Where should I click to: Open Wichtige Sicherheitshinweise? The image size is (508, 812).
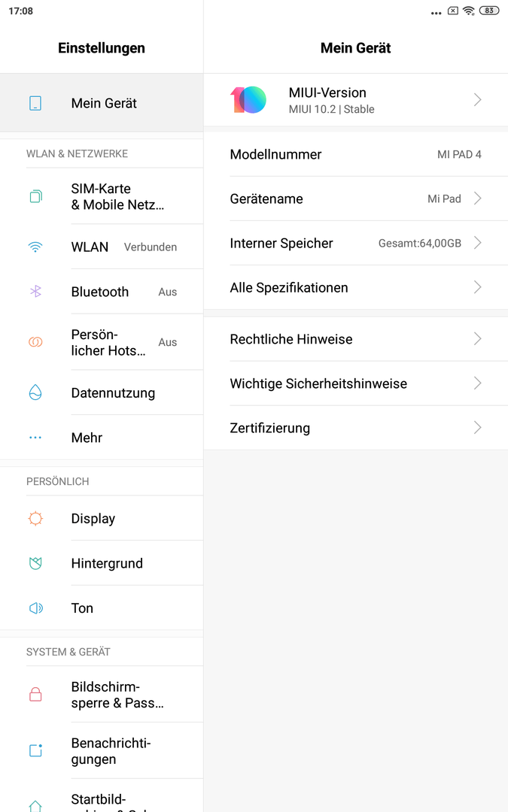355,383
